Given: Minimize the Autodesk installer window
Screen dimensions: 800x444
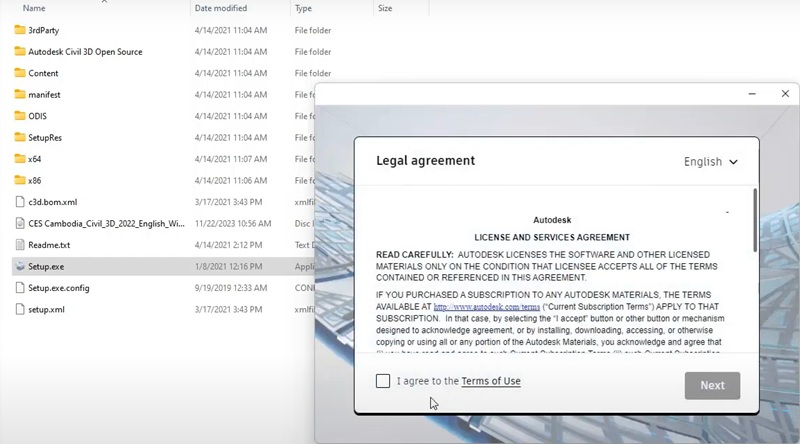Looking at the screenshot, I should click(x=753, y=94).
